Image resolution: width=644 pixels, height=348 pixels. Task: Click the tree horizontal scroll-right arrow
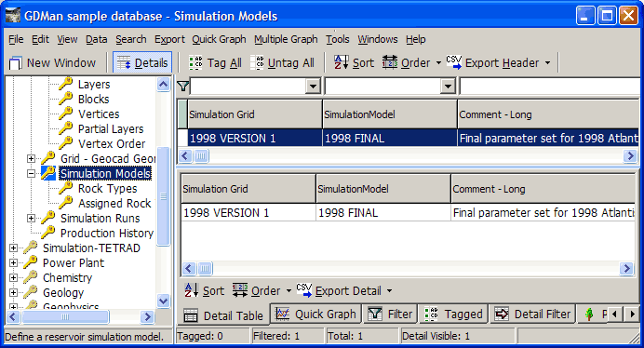click(x=147, y=316)
